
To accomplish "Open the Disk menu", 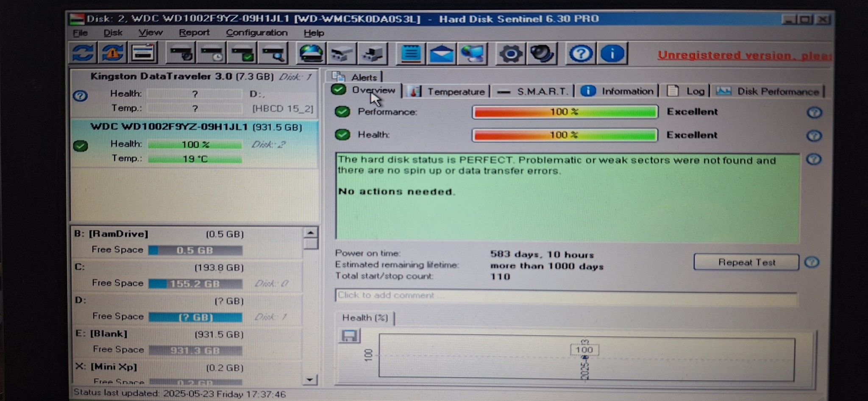I will (113, 33).
